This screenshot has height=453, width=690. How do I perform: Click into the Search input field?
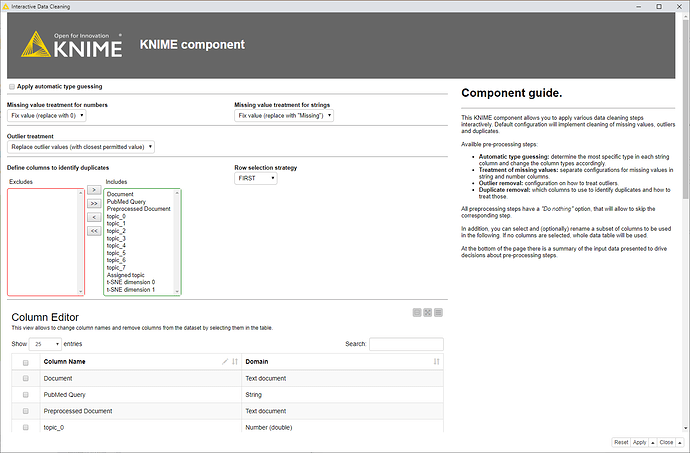(406, 344)
